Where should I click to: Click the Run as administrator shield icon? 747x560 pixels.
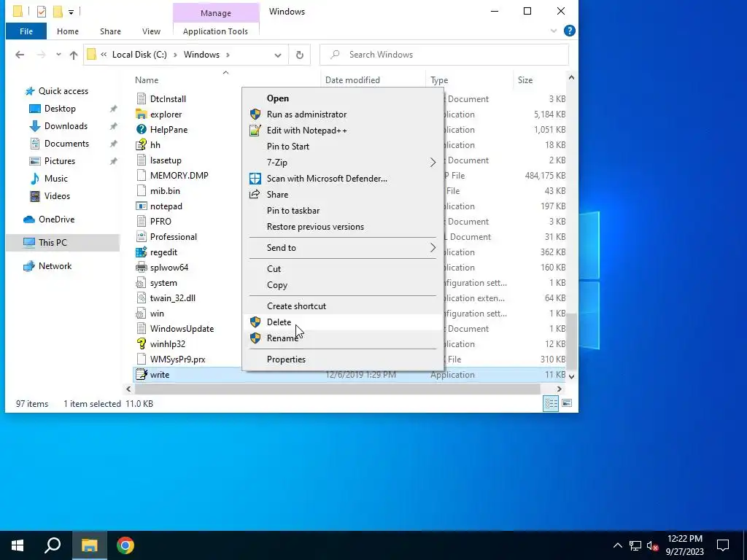(255, 114)
